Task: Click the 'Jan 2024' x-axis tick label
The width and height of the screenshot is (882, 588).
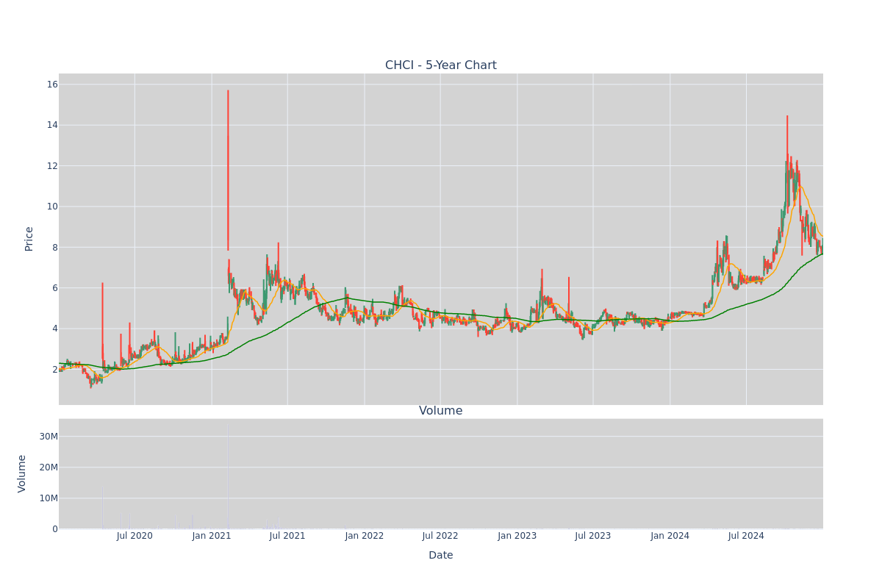Action: [x=670, y=536]
